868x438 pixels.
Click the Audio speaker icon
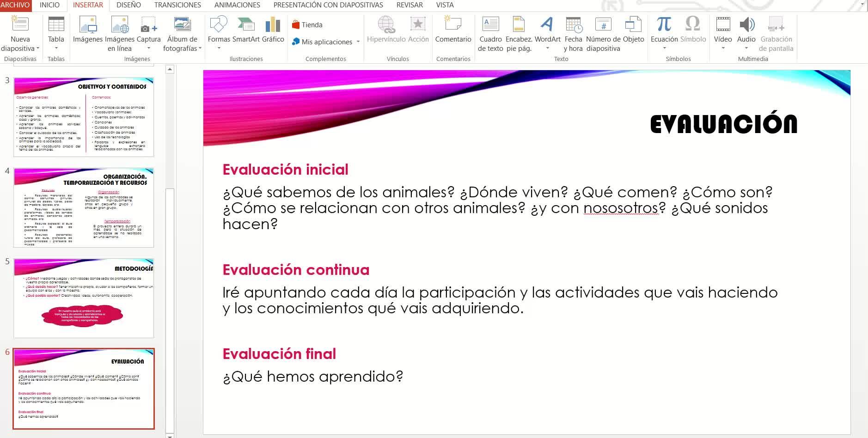point(746,24)
